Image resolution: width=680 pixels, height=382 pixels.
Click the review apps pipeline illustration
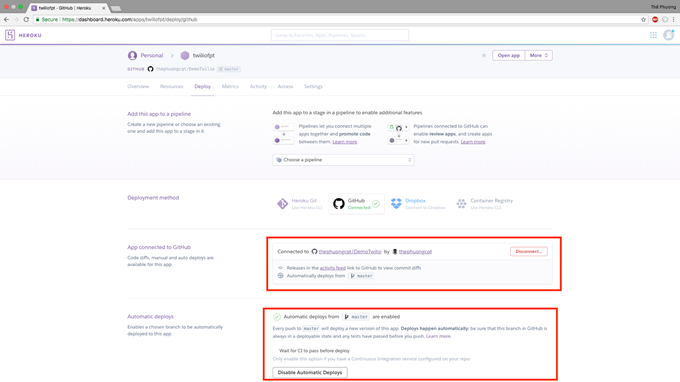click(x=399, y=134)
